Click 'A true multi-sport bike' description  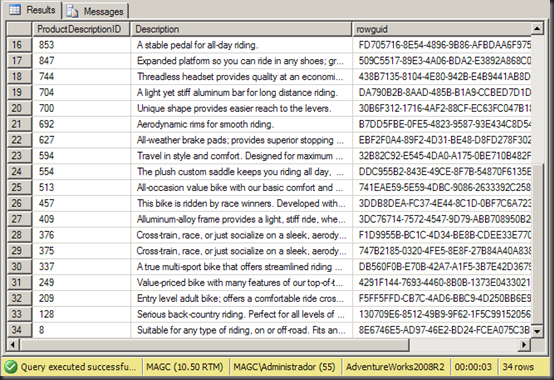(241, 266)
